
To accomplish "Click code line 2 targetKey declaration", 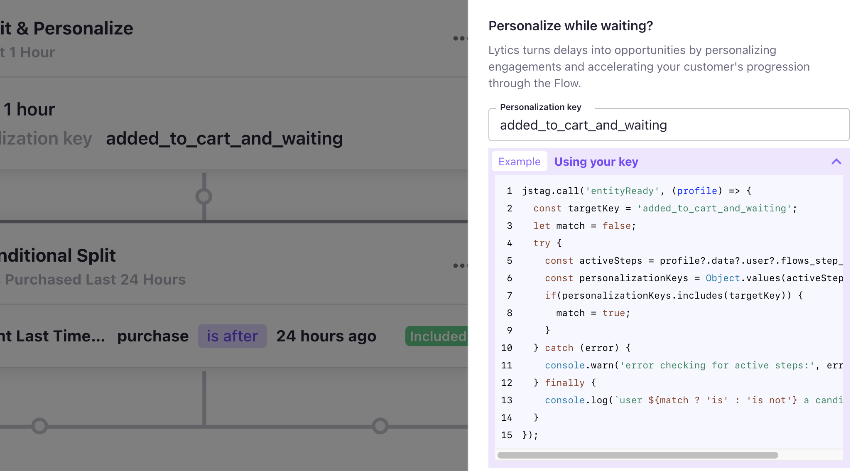I will coord(664,209).
